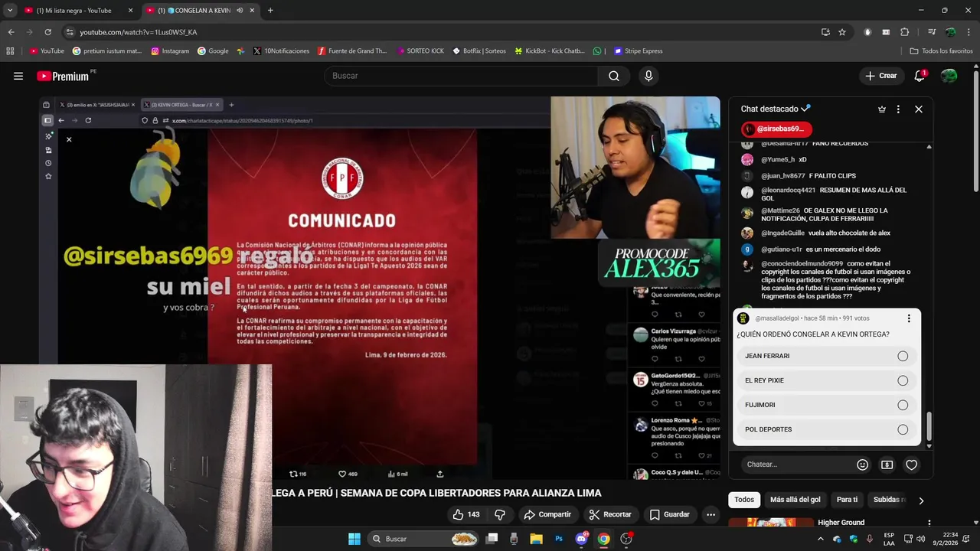This screenshot has height=551, width=980.
Task: Click the Recortar clip button
Action: pyautogui.click(x=610, y=514)
